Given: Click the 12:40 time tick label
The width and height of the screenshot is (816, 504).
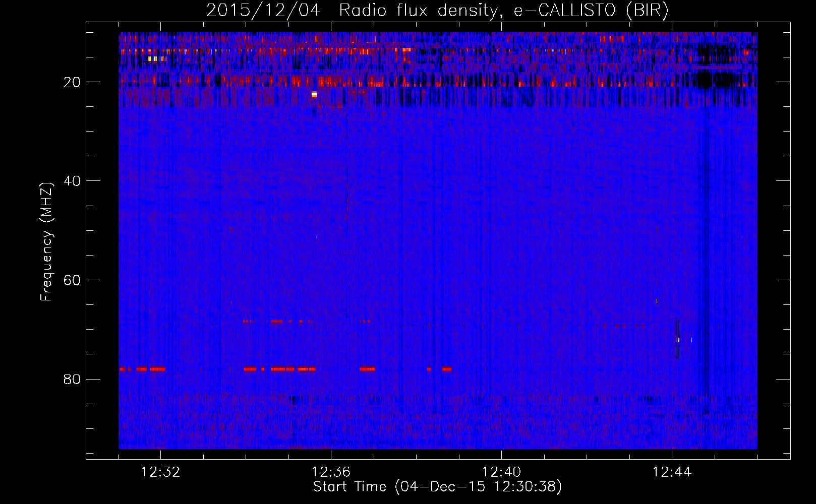Looking at the screenshot, I should pyautogui.click(x=501, y=472).
